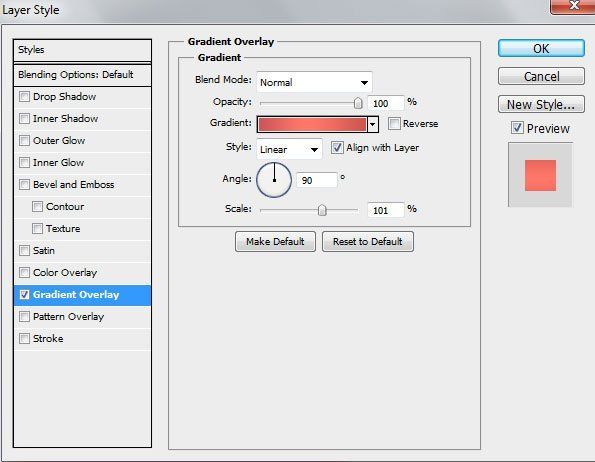Toggle the Reverse gradient checkbox

[x=394, y=124]
